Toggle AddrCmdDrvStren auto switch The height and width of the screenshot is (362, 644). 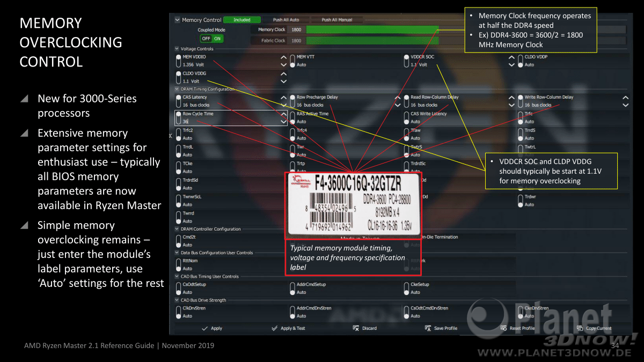292,312
